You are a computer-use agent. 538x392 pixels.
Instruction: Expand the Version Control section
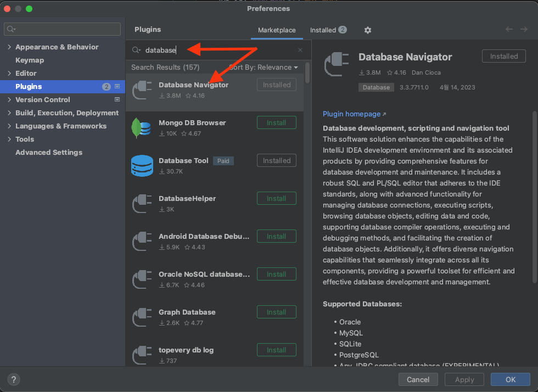[9, 99]
